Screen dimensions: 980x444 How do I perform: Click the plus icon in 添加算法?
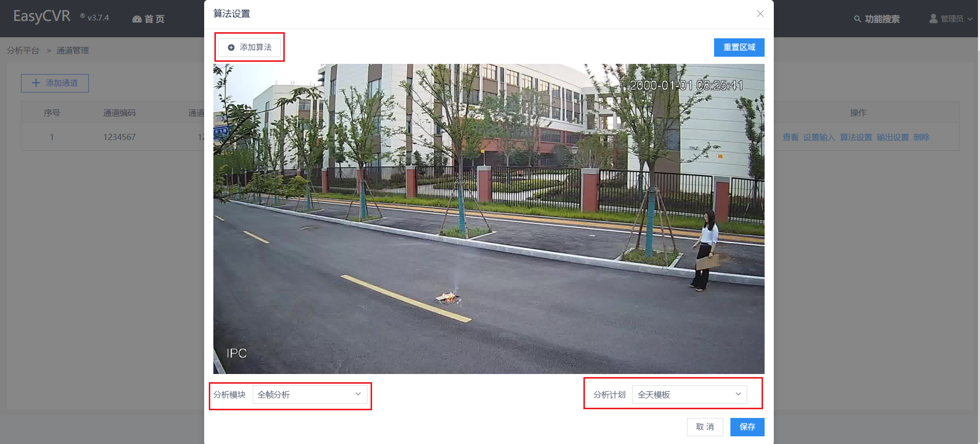[x=231, y=48]
